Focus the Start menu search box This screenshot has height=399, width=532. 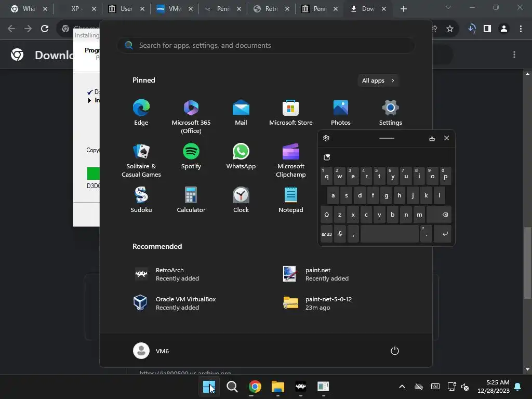[266, 45]
